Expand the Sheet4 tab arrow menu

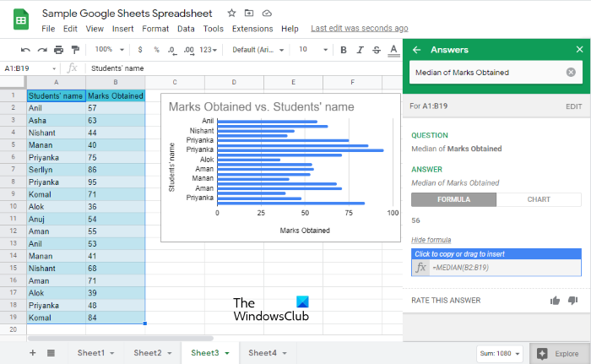pyautogui.click(x=285, y=353)
